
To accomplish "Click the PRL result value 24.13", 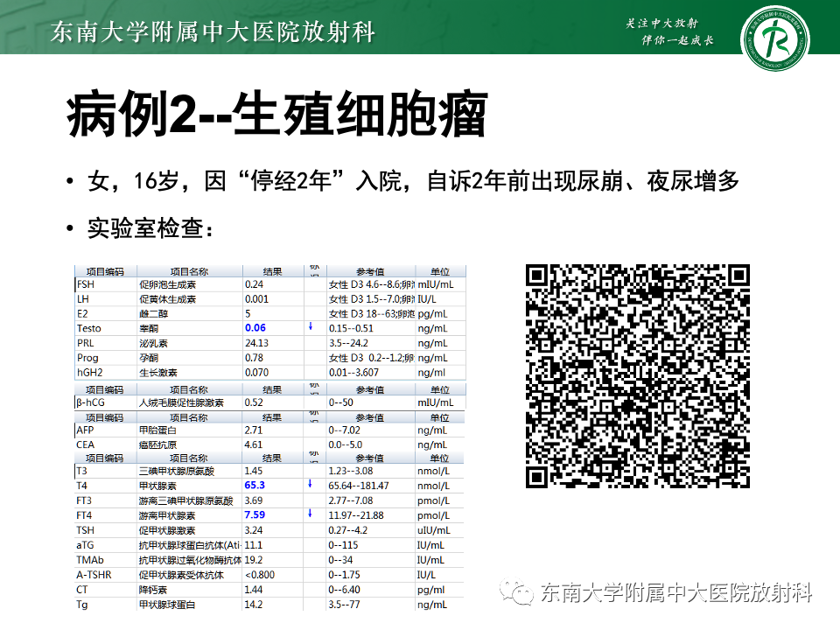I will click(x=256, y=343).
